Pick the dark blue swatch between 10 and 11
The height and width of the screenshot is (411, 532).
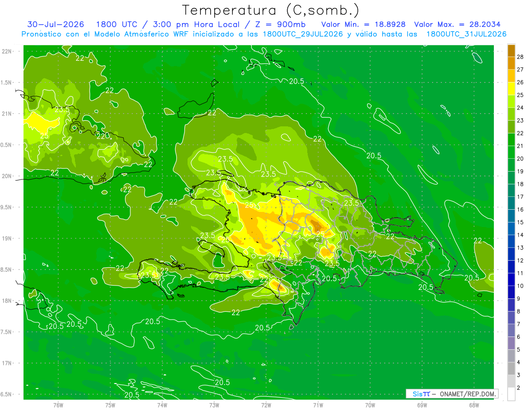(x=511, y=279)
